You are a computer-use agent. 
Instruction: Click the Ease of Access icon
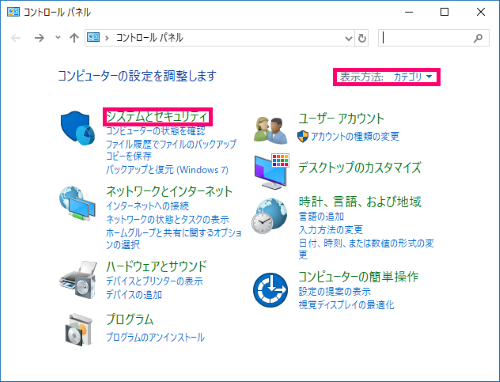pos(270,290)
